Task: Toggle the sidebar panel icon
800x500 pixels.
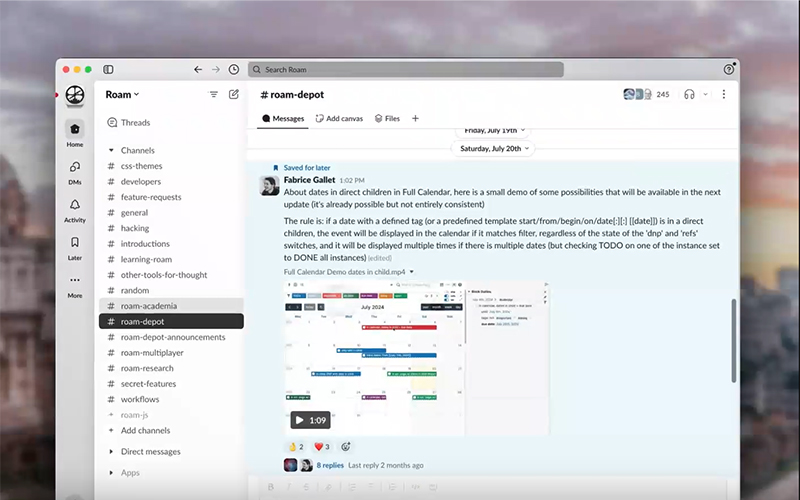Action: (x=108, y=69)
